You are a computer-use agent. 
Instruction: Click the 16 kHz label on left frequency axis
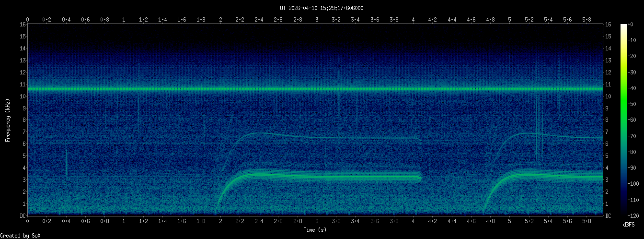point(23,24)
